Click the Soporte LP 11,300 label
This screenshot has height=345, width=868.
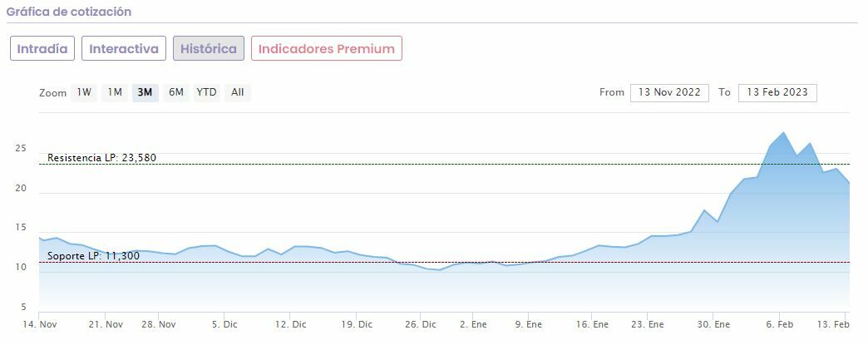click(93, 255)
